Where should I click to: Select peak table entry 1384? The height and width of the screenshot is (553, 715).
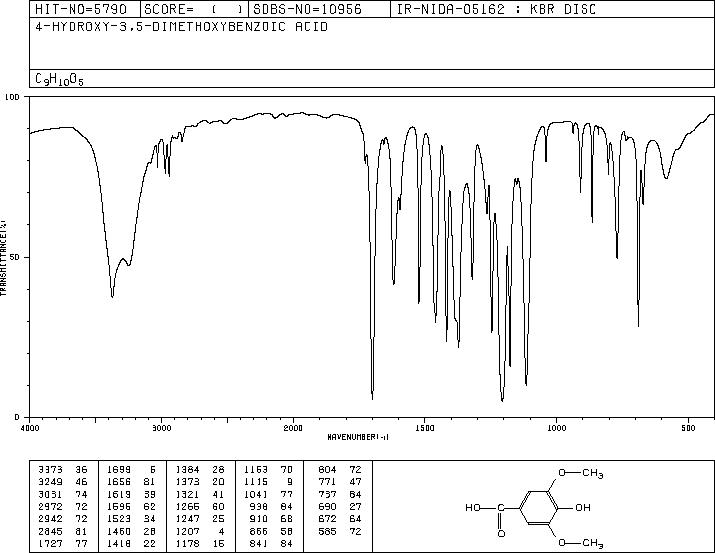coord(200,470)
